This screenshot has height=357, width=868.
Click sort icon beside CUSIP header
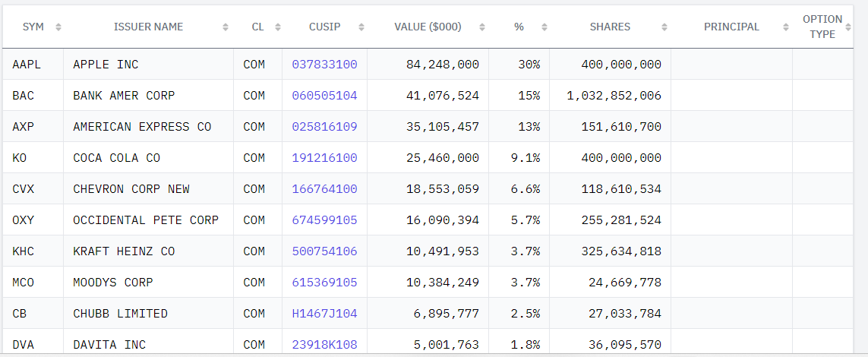tap(361, 27)
